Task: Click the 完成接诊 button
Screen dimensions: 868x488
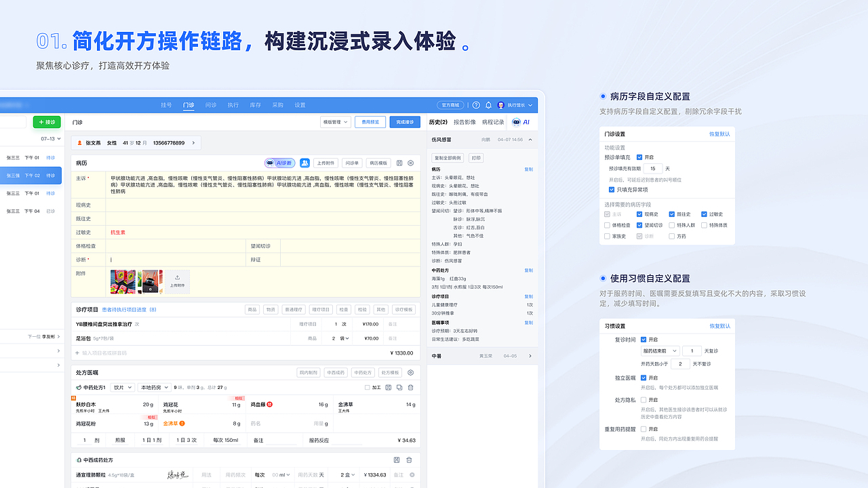Action: pyautogui.click(x=404, y=122)
